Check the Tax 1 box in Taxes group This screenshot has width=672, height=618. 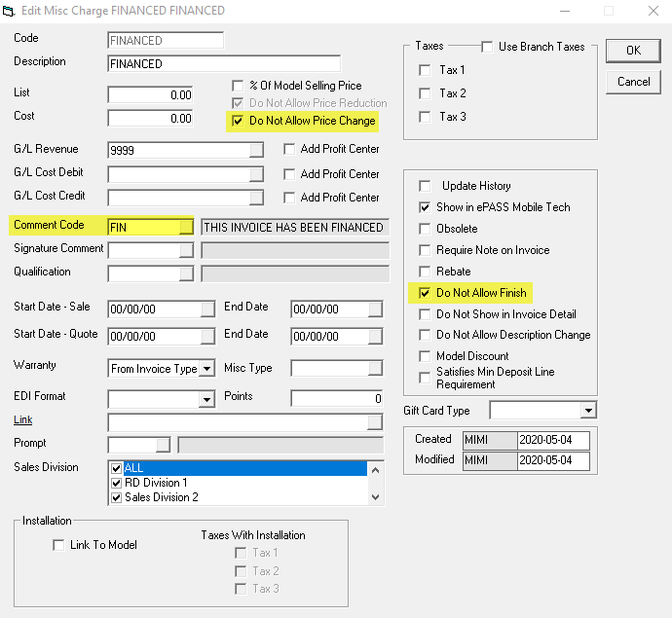coord(425,70)
